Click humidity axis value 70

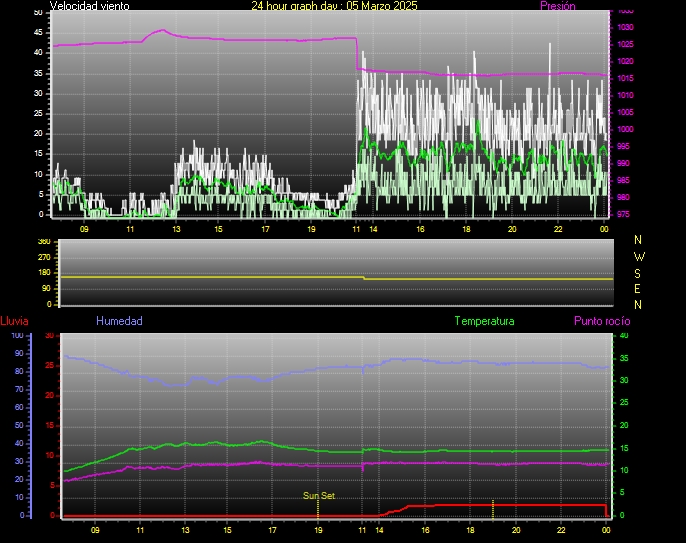(19, 389)
